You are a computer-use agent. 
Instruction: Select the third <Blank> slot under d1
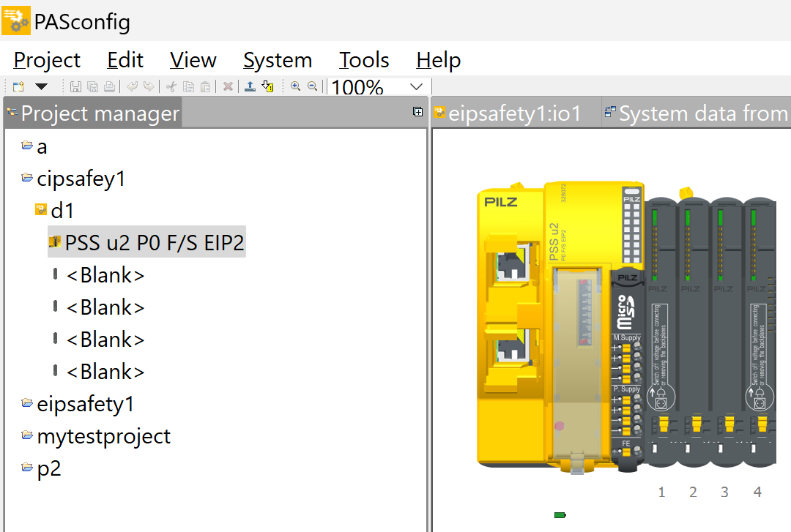[x=105, y=340]
